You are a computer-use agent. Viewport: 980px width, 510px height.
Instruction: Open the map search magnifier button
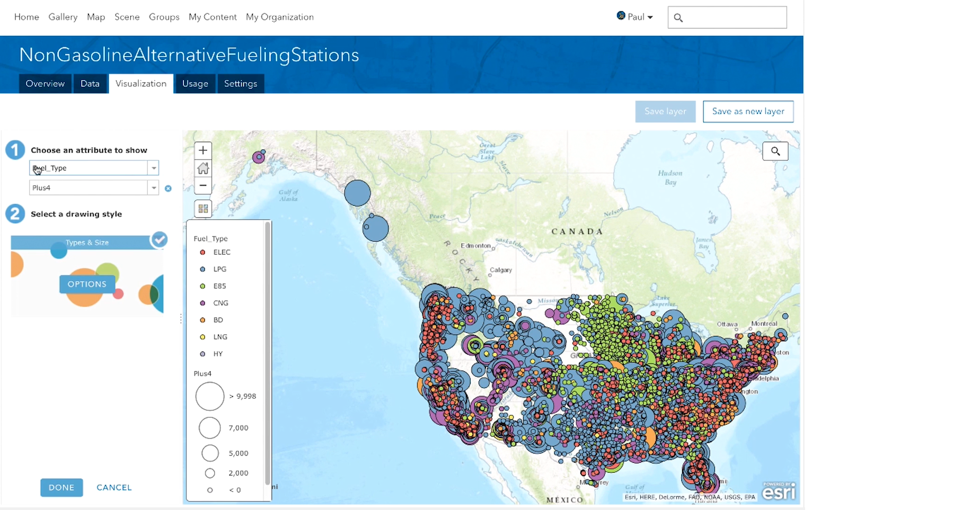(775, 151)
